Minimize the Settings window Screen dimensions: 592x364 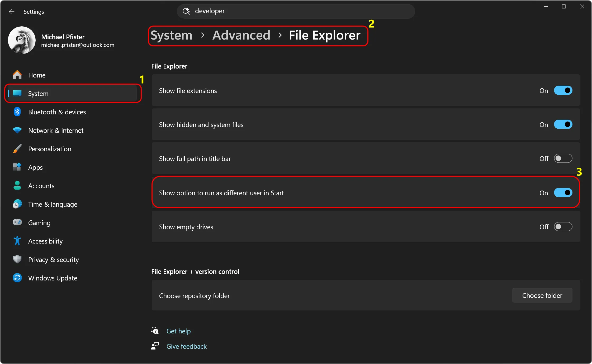click(x=546, y=7)
